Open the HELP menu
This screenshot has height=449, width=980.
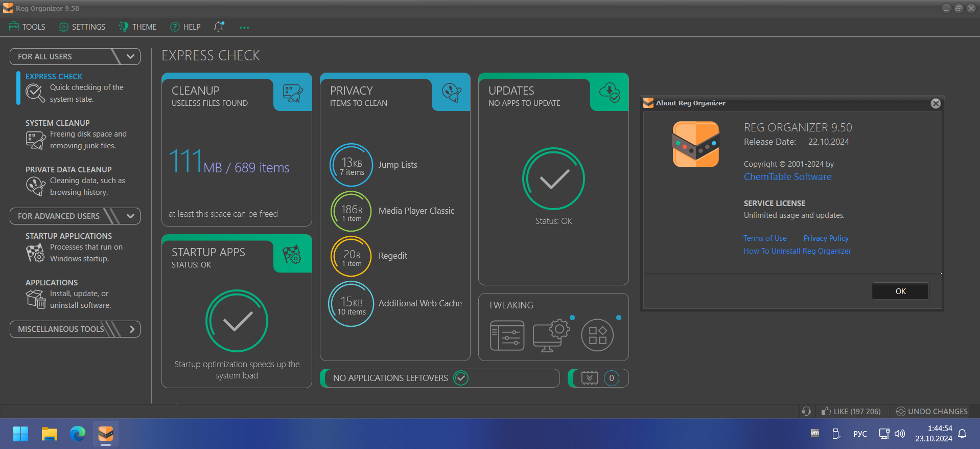point(185,27)
